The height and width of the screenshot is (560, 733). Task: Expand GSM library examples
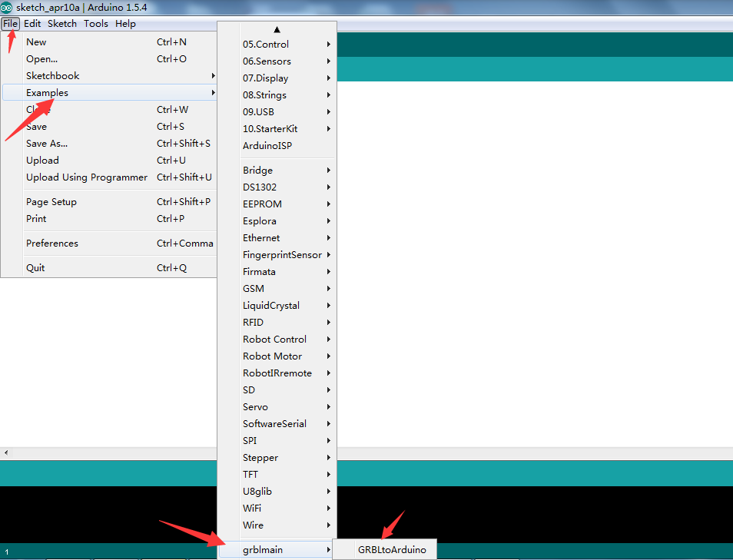277,288
